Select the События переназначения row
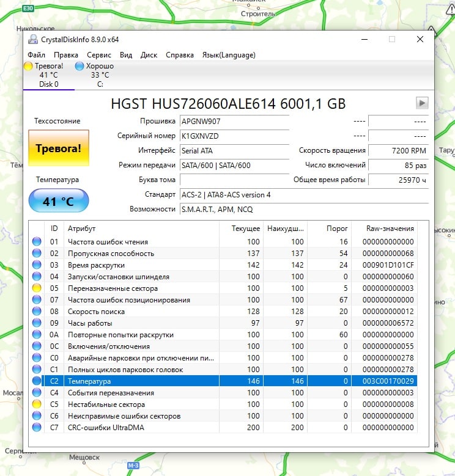455x476 pixels. click(223, 392)
